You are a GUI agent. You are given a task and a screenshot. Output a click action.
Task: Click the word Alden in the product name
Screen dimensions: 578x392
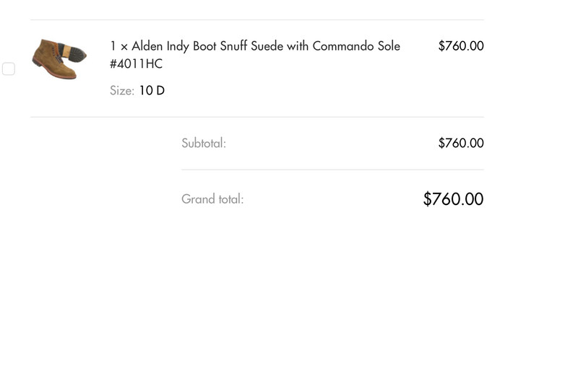tap(147, 46)
